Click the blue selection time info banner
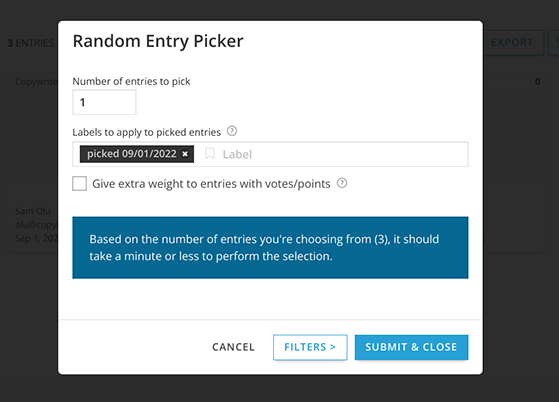This screenshot has height=402, width=559. pos(270,248)
